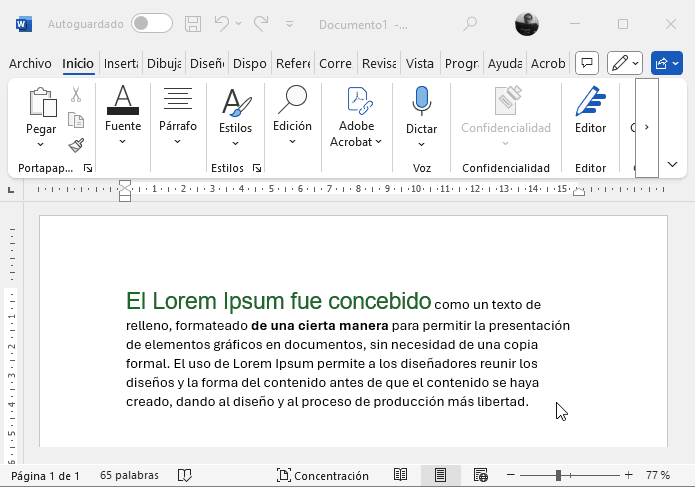Click the Undo arrow icon
This screenshot has height=487, width=695.
[x=221, y=23]
